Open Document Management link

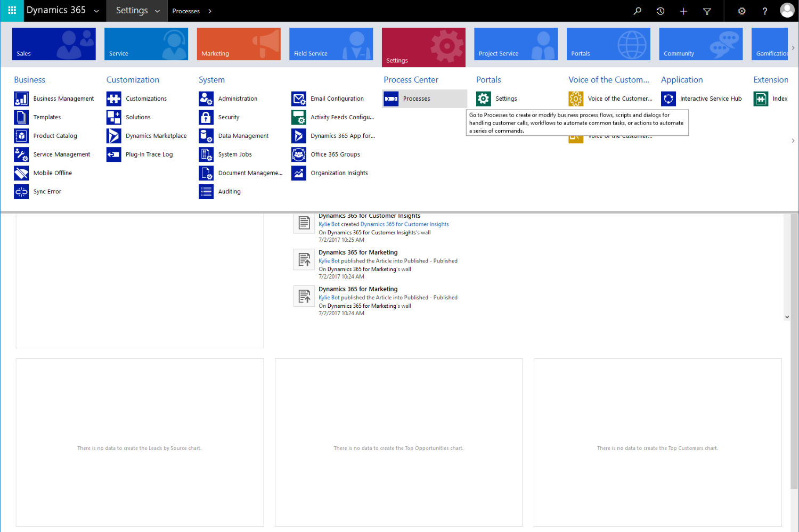tap(250, 173)
